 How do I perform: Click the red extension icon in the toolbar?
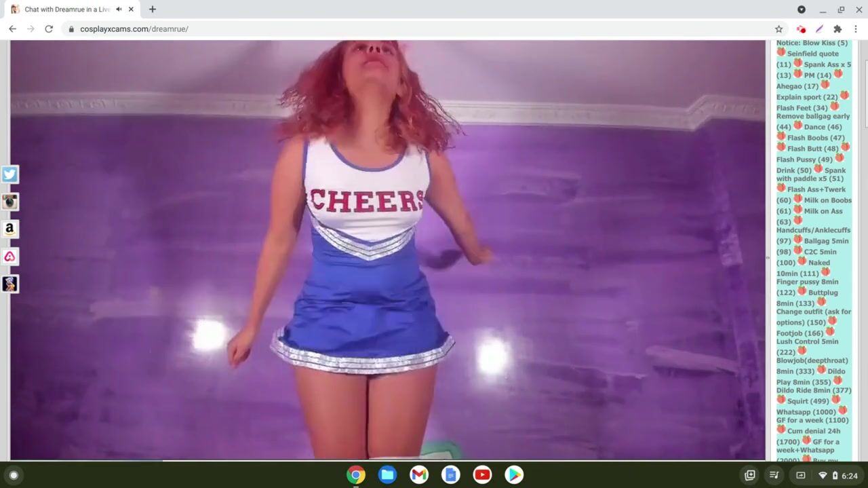pyautogui.click(x=801, y=29)
